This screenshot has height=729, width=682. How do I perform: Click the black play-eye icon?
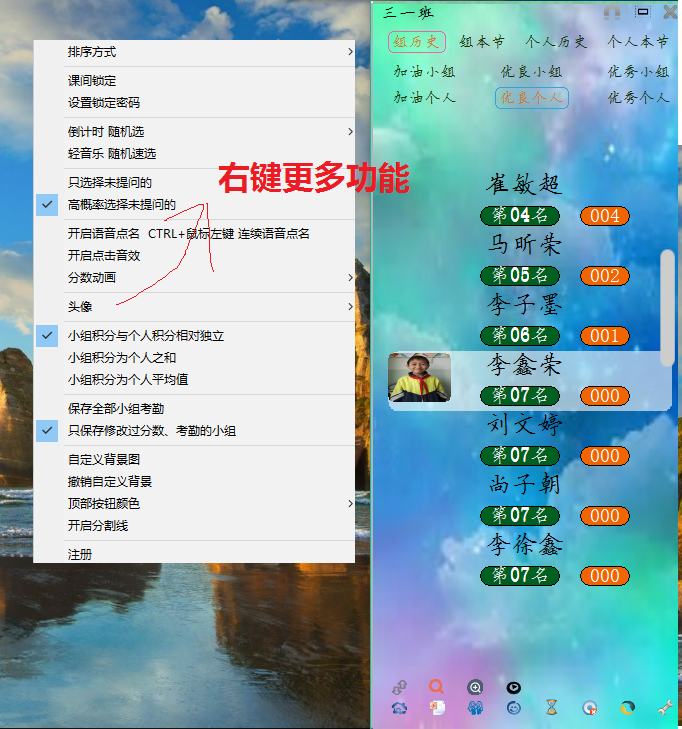[513, 687]
